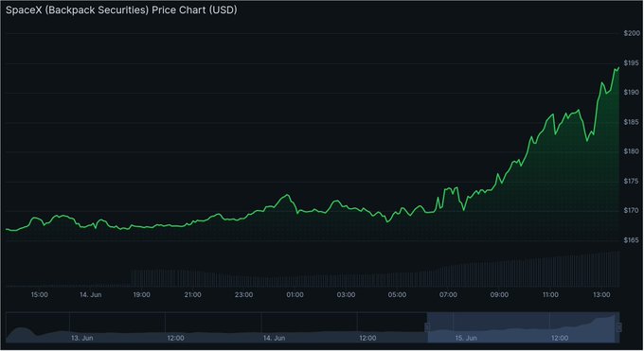The width and height of the screenshot is (644, 351).
Task: Click the $175 price axis label
Action: 632,181
